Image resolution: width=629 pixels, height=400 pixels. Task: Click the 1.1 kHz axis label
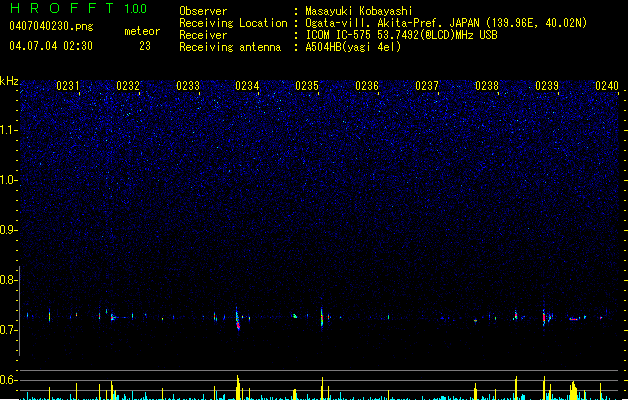point(9,130)
